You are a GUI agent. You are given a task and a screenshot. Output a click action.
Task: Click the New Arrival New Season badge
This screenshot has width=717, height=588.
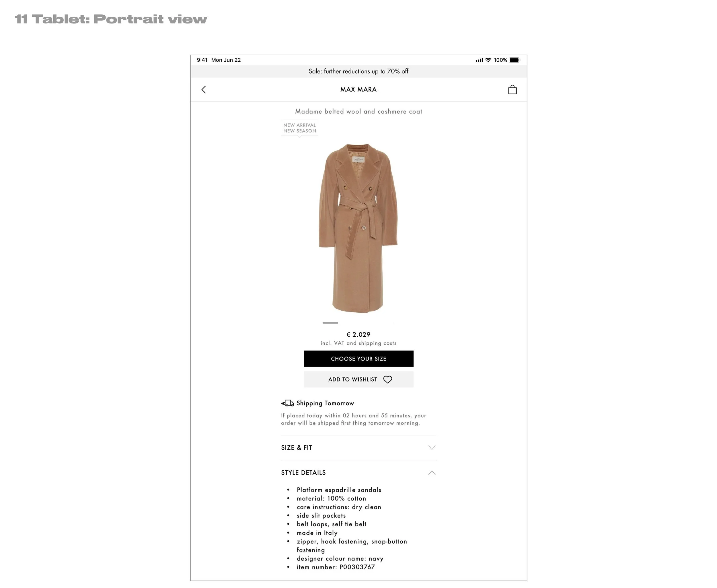(299, 128)
